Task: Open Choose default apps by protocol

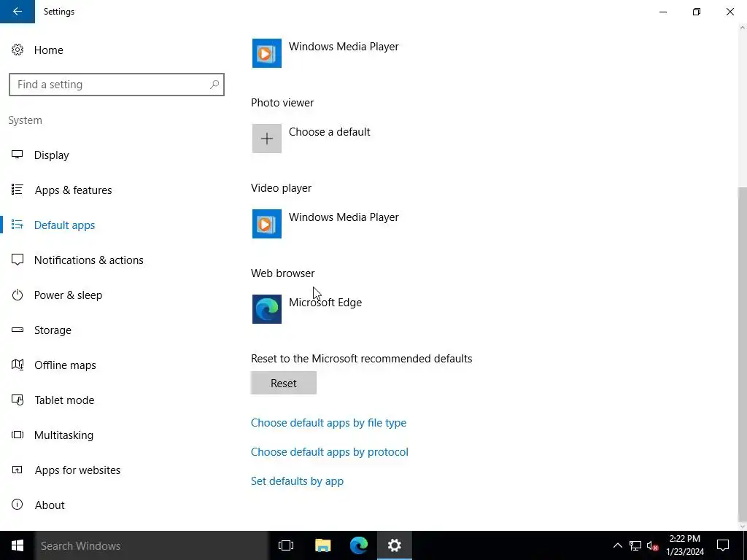Action: tap(329, 451)
